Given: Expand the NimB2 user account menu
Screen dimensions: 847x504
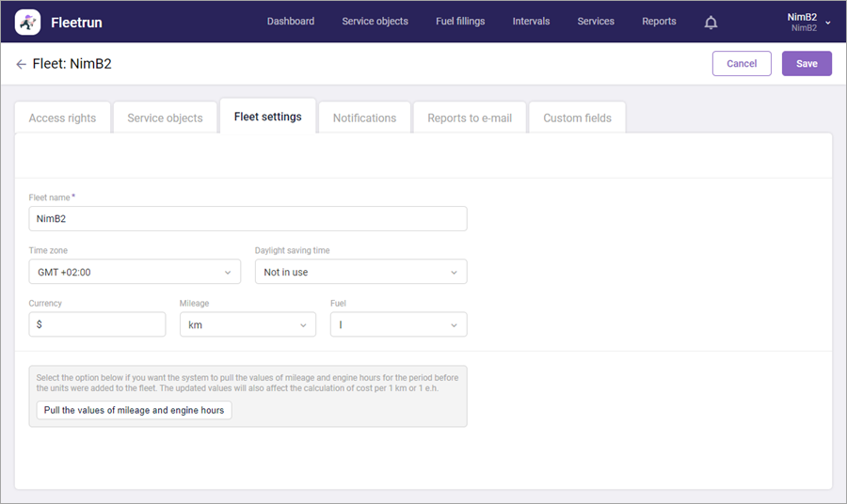Looking at the screenshot, I should [x=808, y=22].
